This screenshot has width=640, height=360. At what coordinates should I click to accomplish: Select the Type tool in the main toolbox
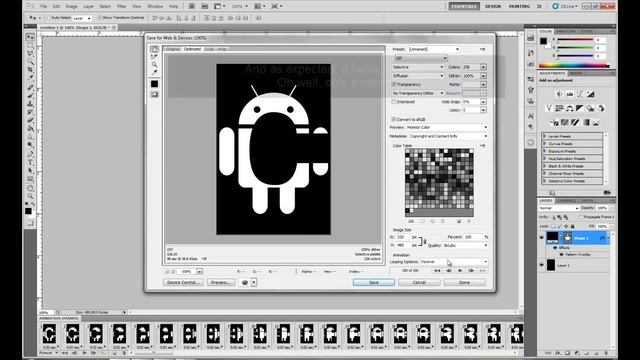[x=30, y=162]
